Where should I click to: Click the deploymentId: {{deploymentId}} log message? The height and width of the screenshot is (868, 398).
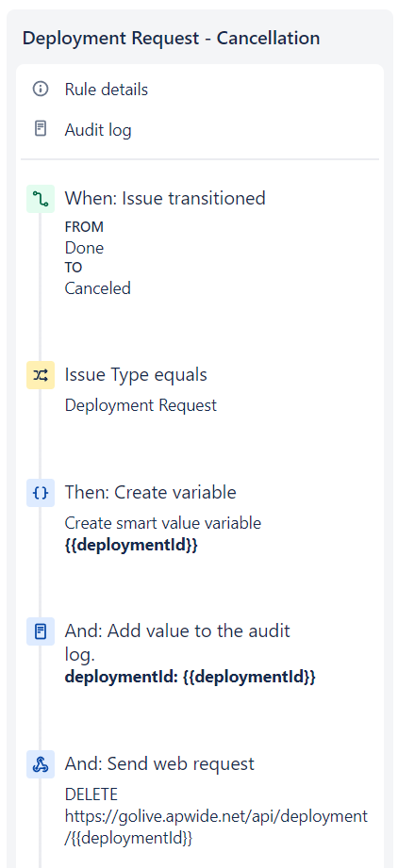click(x=191, y=677)
